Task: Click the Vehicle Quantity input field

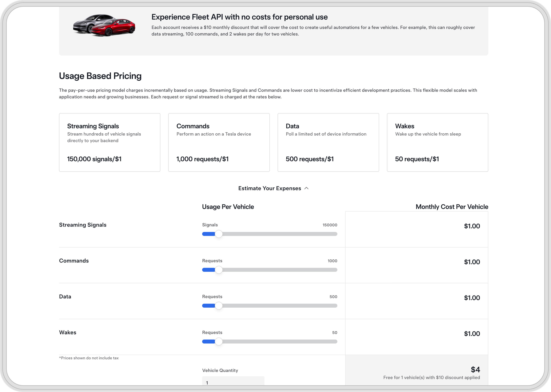Action: (x=233, y=381)
